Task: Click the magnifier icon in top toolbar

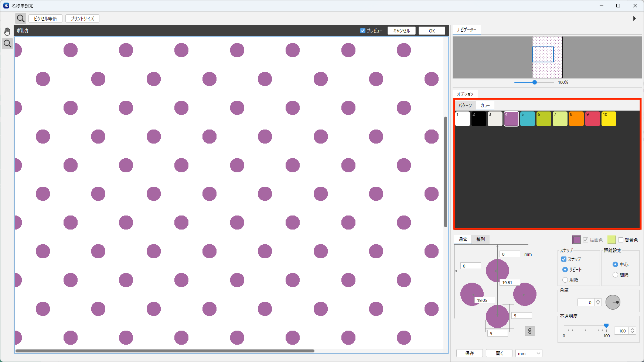Action: [x=21, y=18]
